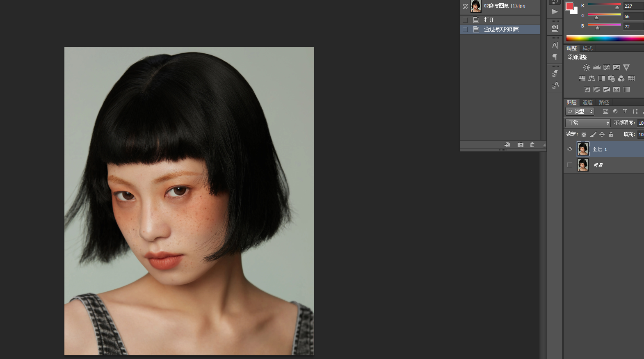Viewport: 644px width, 359px height.
Task: Lock transparent pixels
Action: (x=584, y=135)
